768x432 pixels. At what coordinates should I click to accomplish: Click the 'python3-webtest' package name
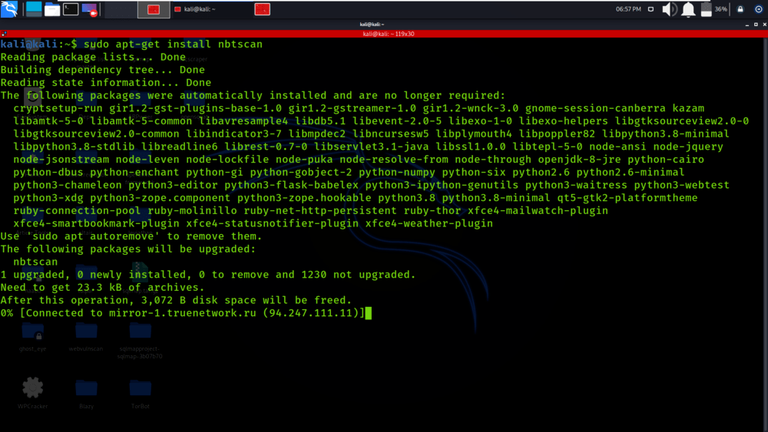(681, 185)
